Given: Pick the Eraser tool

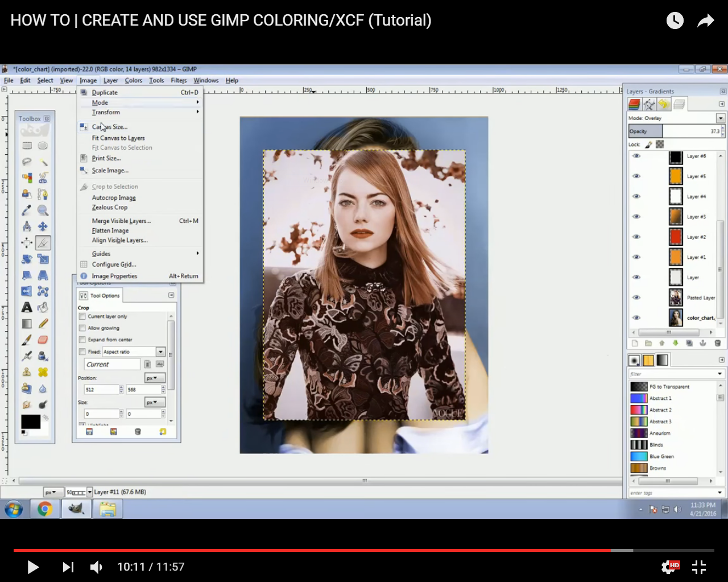Looking at the screenshot, I should click(x=43, y=340).
